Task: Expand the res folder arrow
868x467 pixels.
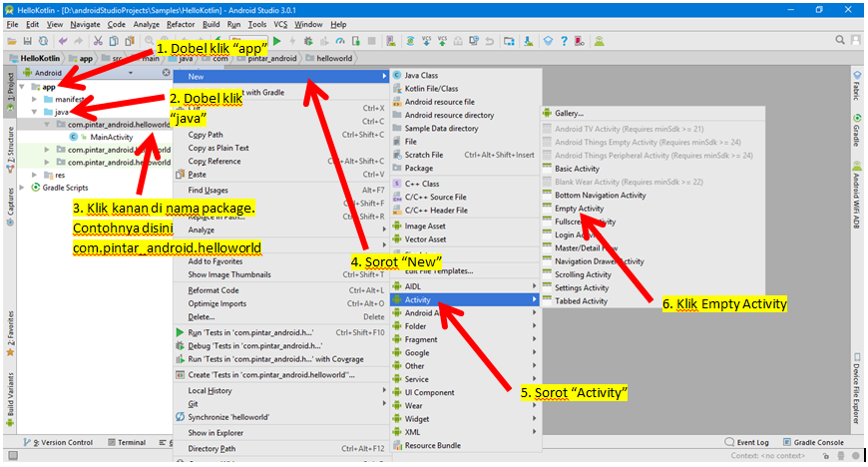Action: [34, 175]
